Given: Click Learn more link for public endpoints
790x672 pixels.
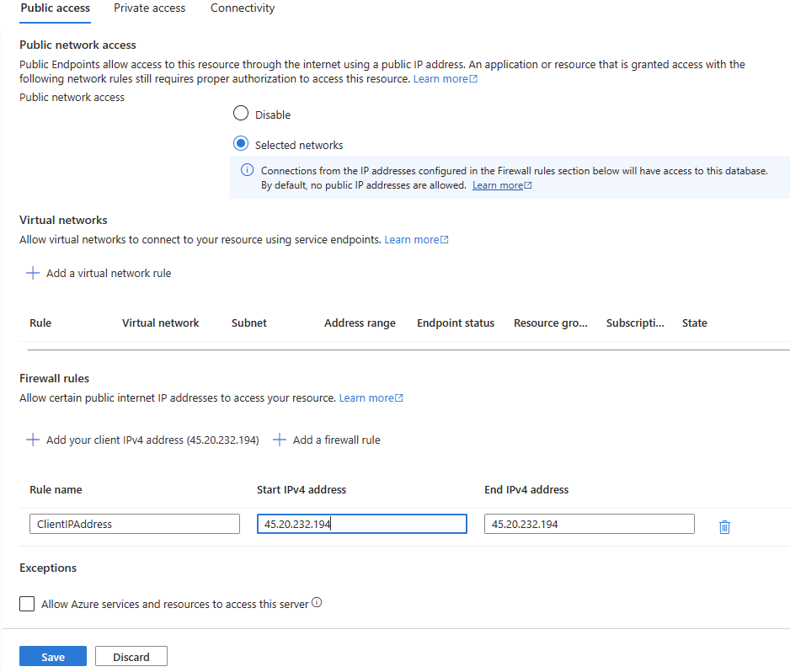Looking at the screenshot, I should click(x=440, y=79).
